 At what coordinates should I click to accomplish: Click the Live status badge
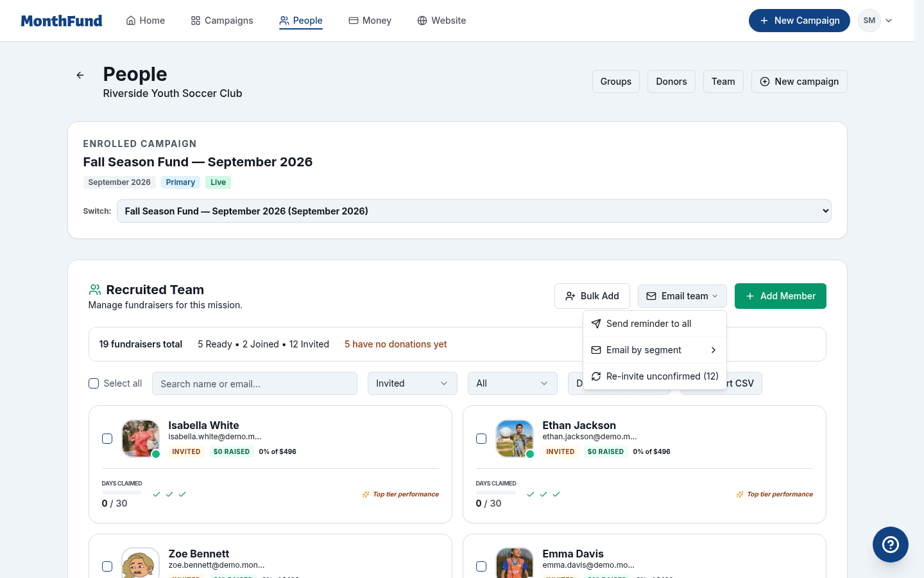click(218, 182)
